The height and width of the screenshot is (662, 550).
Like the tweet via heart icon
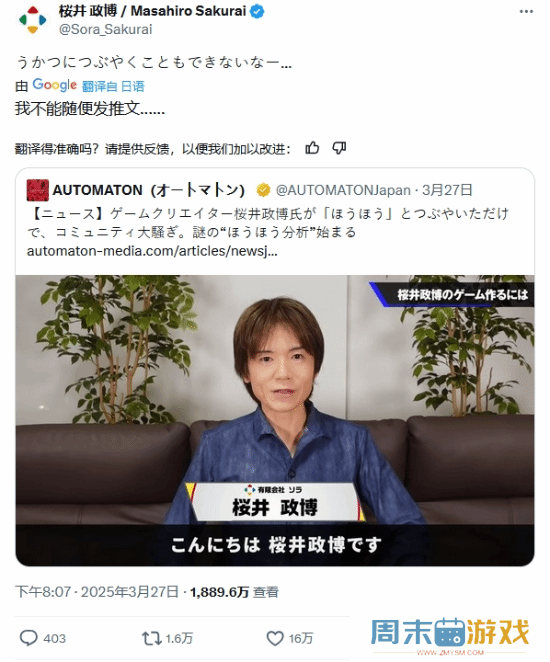(275, 638)
